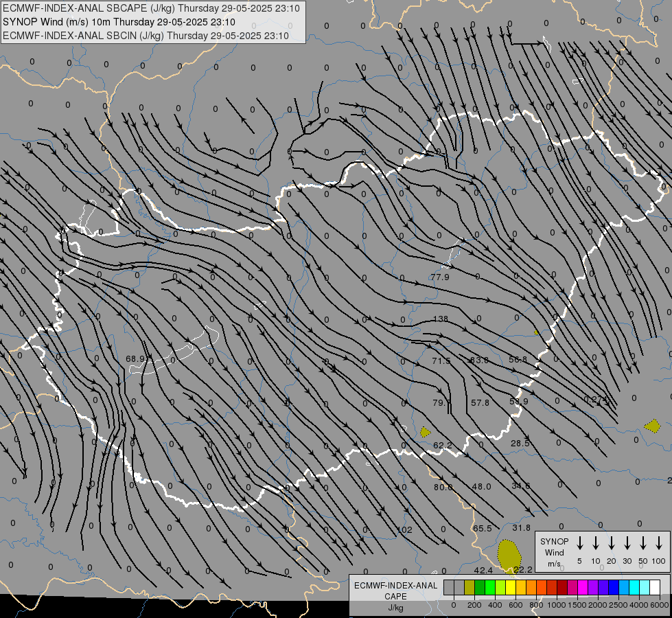This screenshot has width=672, height=618.
Task: Click the '400' tick label in CAPE legend
Action: [x=495, y=605]
